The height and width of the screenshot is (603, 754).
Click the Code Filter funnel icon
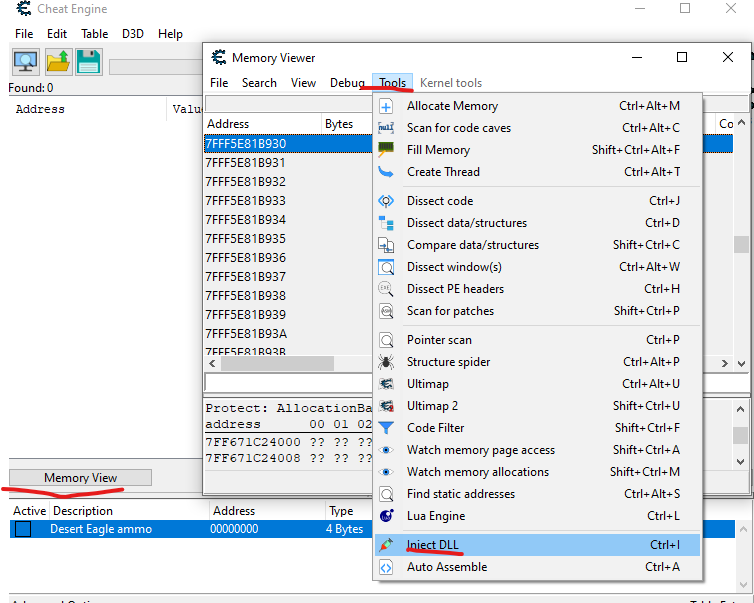[x=386, y=428]
